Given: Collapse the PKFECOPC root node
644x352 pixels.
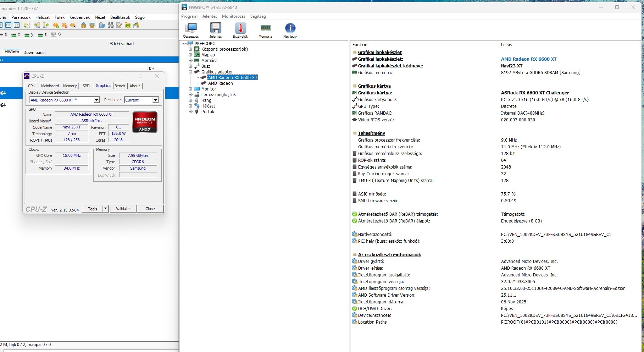Looking at the screenshot, I should [x=184, y=44].
